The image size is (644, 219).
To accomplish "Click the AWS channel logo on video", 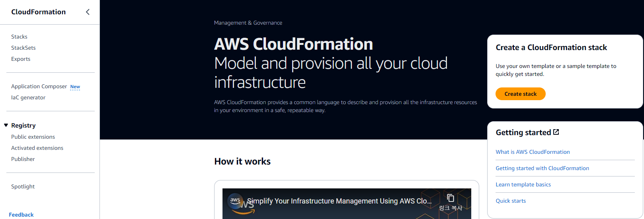I will pyautogui.click(x=235, y=201).
